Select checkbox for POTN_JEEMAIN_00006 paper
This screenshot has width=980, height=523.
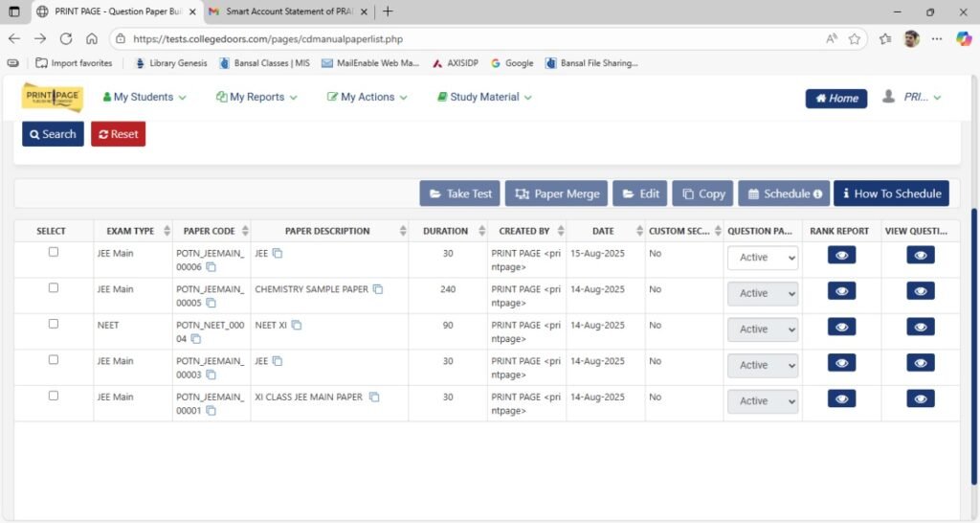[x=54, y=252]
